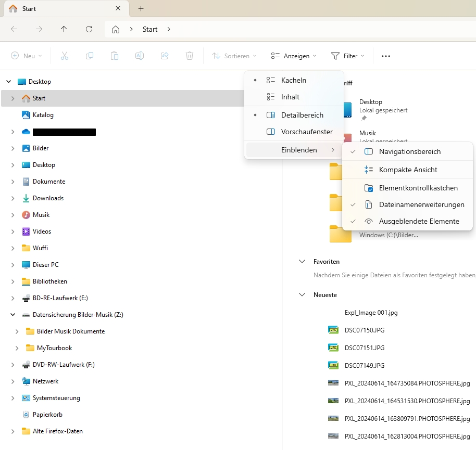The image size is (476, 450).
Task: Click the Netzwerk icon in tree
Action: (26, 381)
